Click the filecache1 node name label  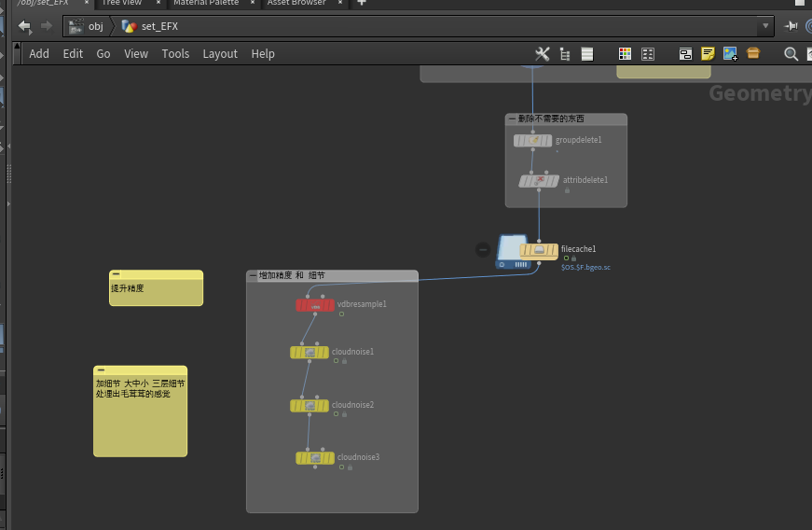pyautogui.click(x=578, y=249)
